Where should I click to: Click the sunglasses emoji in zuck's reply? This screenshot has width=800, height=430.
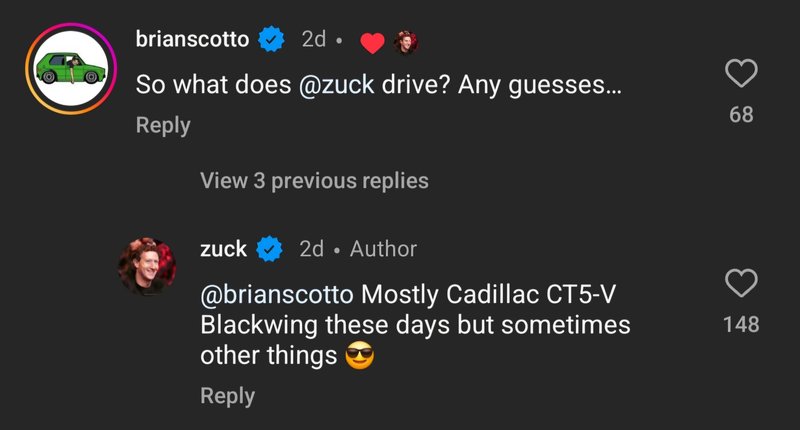(359, 355)
